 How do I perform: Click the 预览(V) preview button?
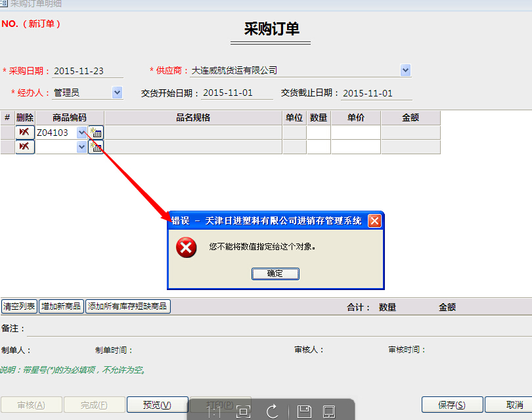click(x=157, y=405)
